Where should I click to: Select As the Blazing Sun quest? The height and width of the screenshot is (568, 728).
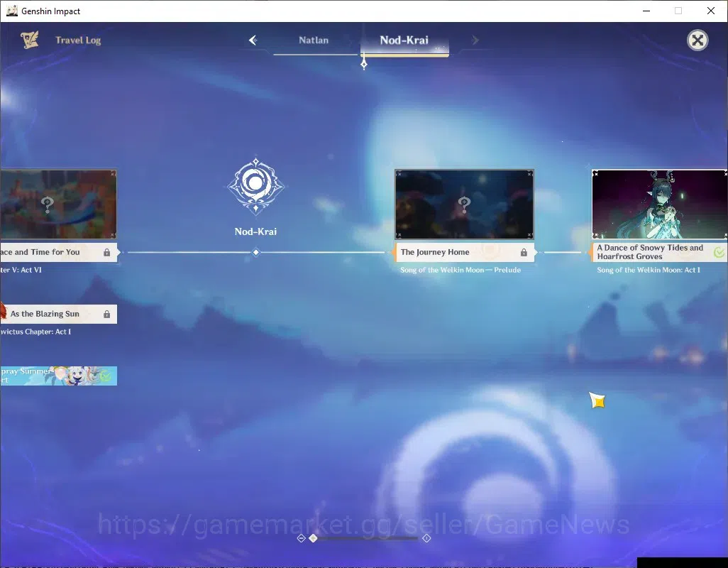[58, 314]
